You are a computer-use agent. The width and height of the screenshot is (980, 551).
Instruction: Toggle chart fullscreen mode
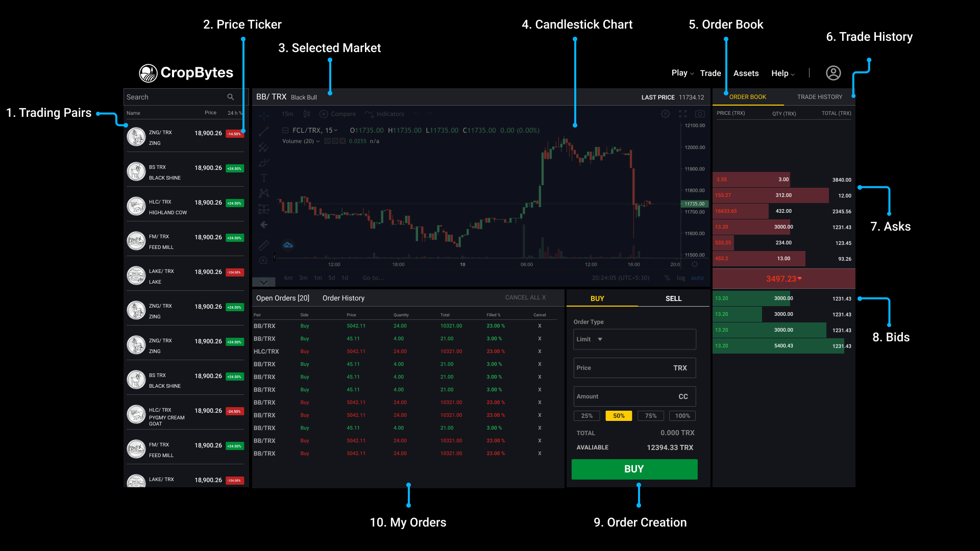pos(683,114)
